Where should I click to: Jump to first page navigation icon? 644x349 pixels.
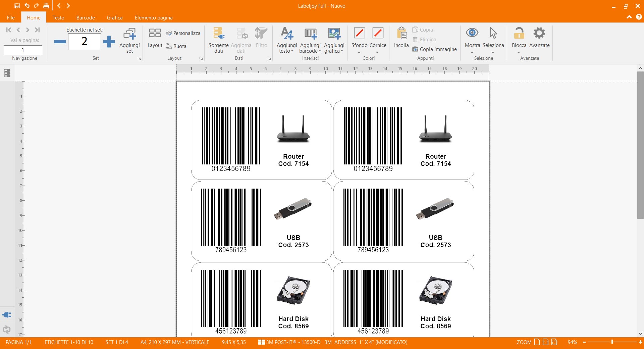click(9, 30)
